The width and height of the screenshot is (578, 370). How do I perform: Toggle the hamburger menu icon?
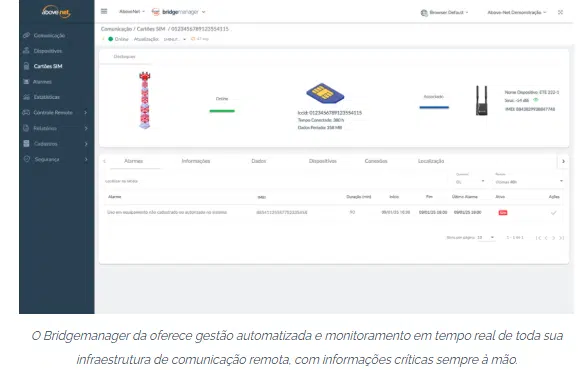coord(104,11)
